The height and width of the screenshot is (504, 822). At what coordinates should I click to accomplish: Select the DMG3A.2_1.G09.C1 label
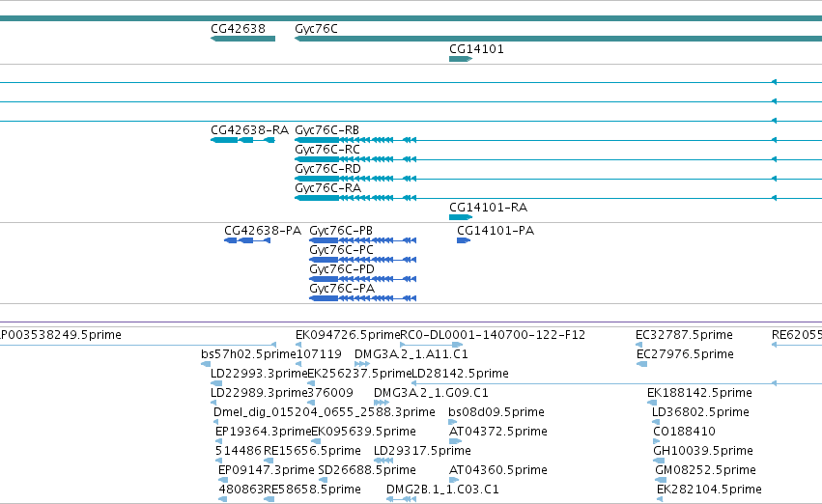point(431,393)
